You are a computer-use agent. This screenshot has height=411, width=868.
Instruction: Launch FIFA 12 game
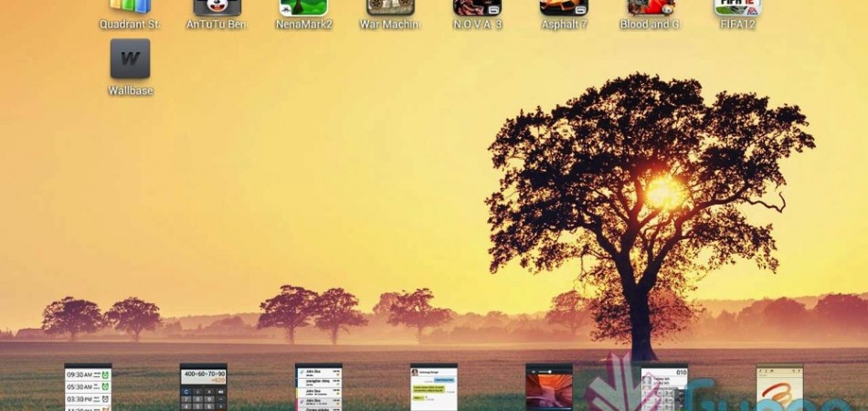coord(737,8)
